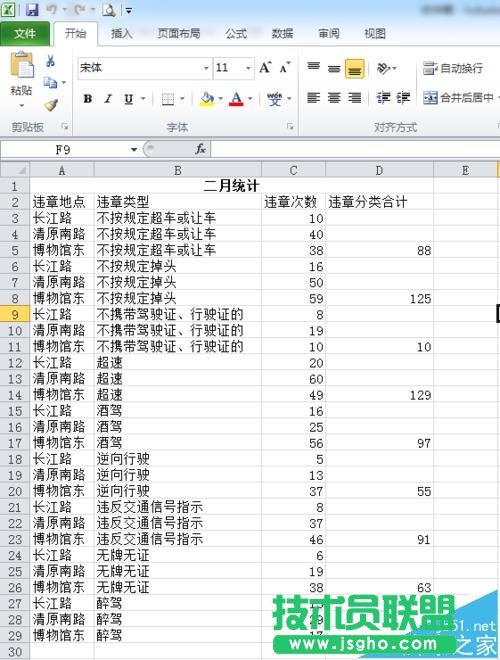Image resolution: width=500 pixels, height=660 pixels.
Task: Center cell text horizontally
Action: [334, 98]
